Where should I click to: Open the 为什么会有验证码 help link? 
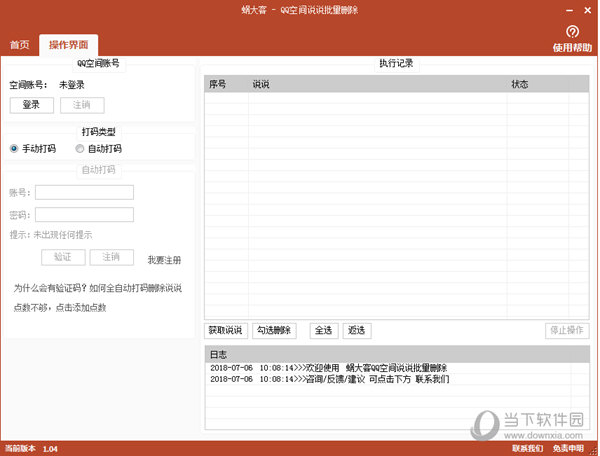click(x=98, y=288)
